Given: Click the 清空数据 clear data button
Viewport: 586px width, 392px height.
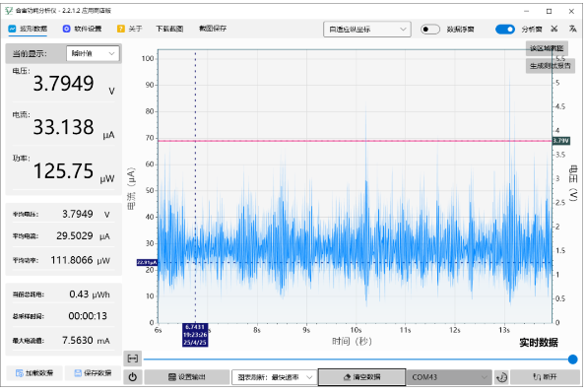Looking at the screenshot, I should pyautogui.click(x=361, y=377).
